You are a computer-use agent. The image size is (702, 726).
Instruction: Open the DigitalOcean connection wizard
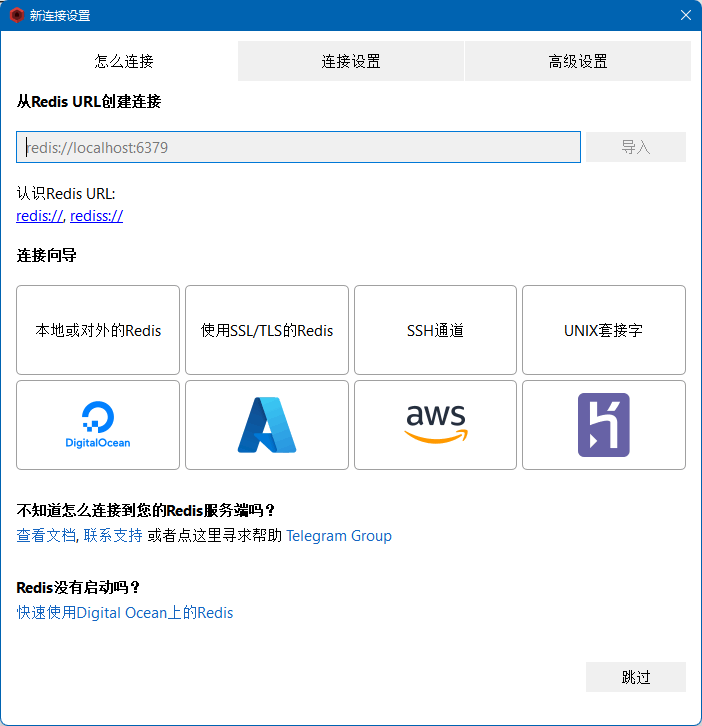(x=98, y=425)
